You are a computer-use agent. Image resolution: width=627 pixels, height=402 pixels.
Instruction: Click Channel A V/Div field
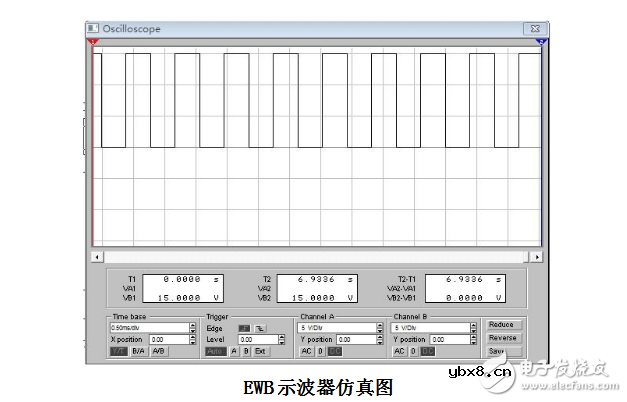pos(337,328)
